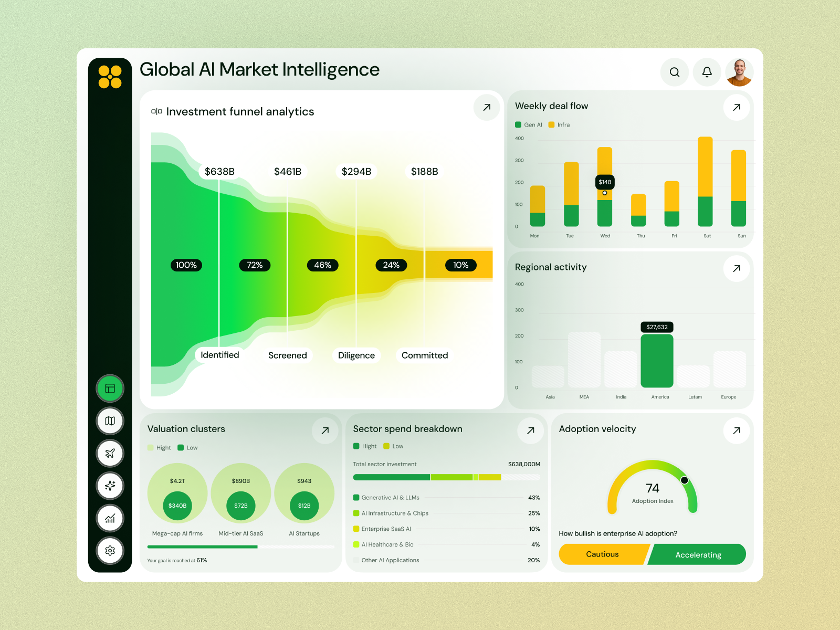This screenshot has width=840, height=630.
Task: Click the yellow four-petal app logo
Action: (110, 77)
